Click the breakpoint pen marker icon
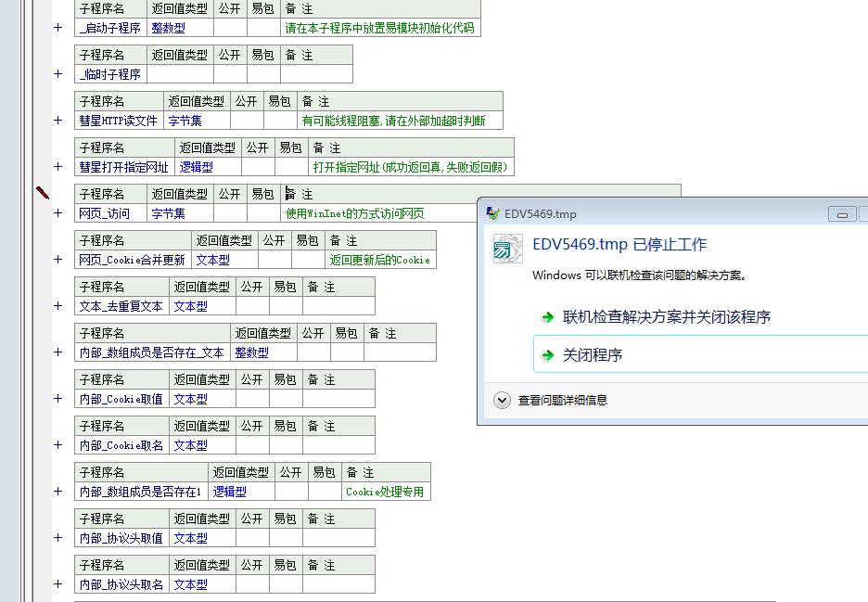The image size is (868, 602). tap(43, 193)
